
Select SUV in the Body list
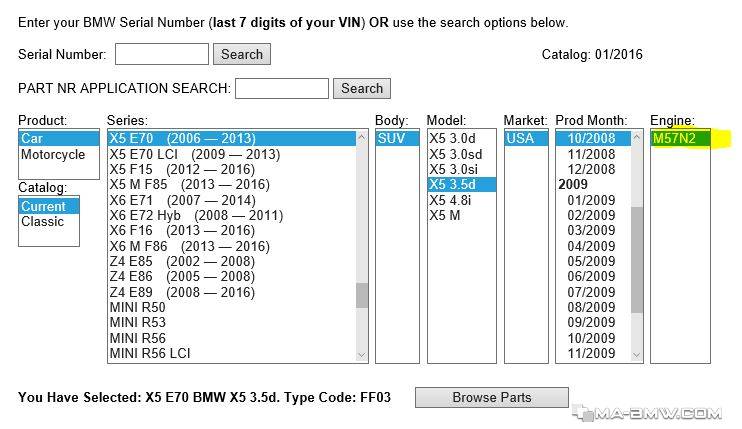tap(397, 138)
